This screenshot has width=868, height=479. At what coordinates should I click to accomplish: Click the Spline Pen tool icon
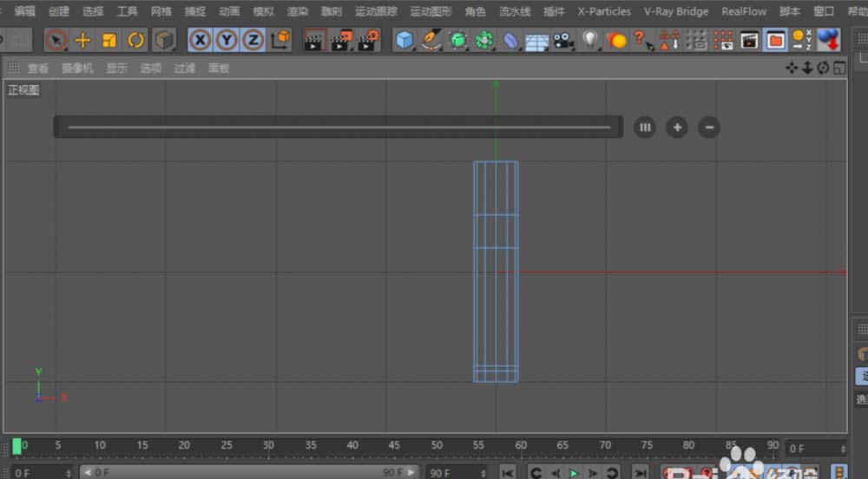431,40
